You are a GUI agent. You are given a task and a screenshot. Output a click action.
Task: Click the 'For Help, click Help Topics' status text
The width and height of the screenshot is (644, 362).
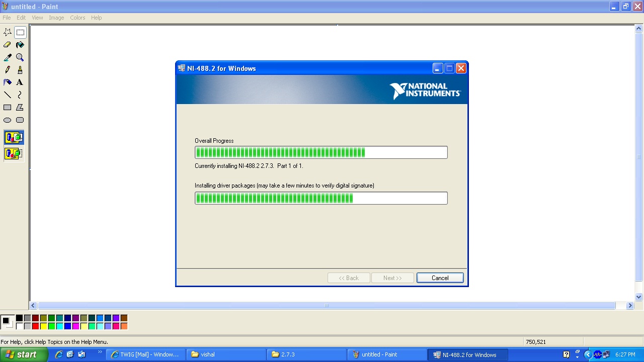coord(54,342)
